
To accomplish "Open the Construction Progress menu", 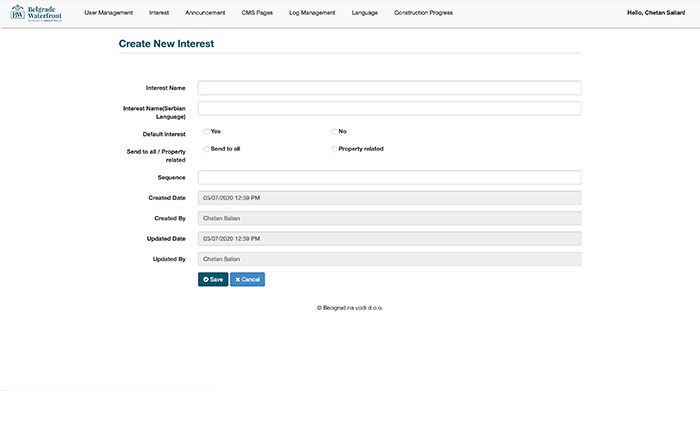I will [x=423, y=13].
